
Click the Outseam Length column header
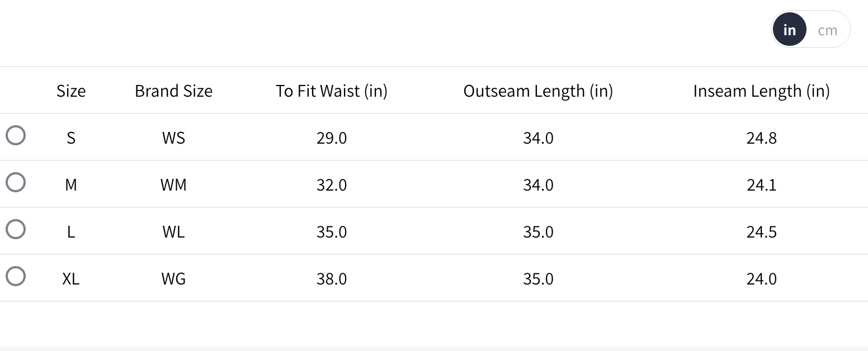[x=538, y=91]
